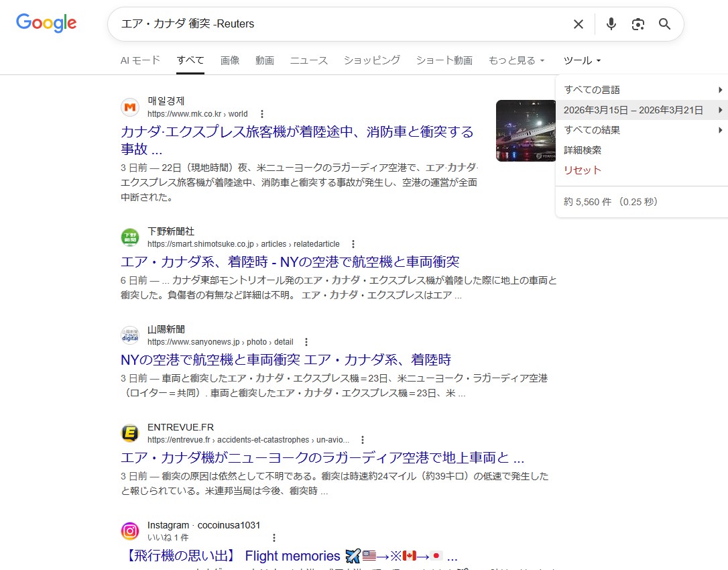Click inside the search query field
This screenshot has height=570, width=728.
[335, 24]
